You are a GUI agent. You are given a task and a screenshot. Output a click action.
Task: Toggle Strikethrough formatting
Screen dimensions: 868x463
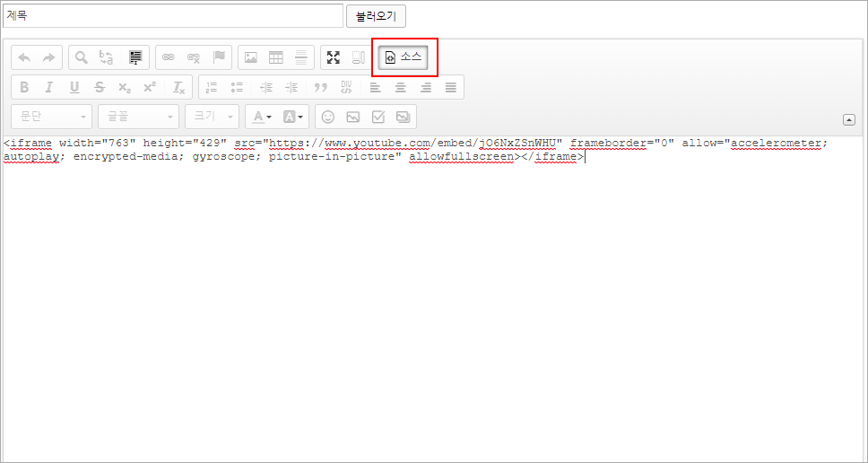point(100,87)
